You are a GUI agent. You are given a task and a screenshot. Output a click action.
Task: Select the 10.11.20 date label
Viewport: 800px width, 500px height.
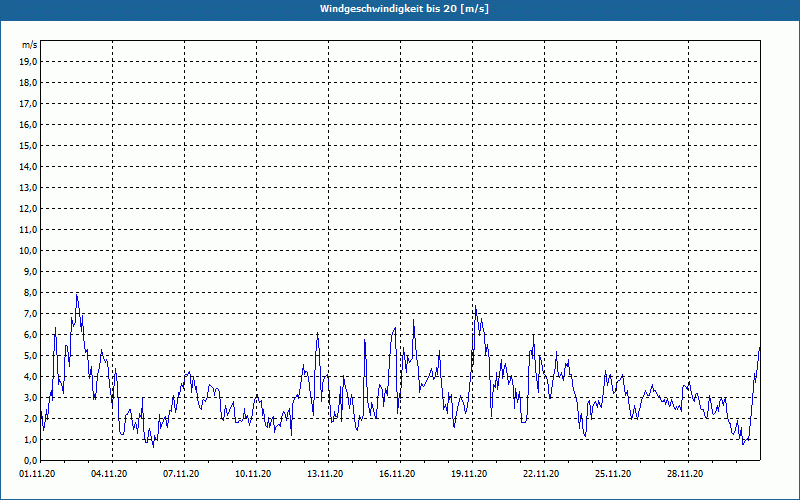(253, 473)
